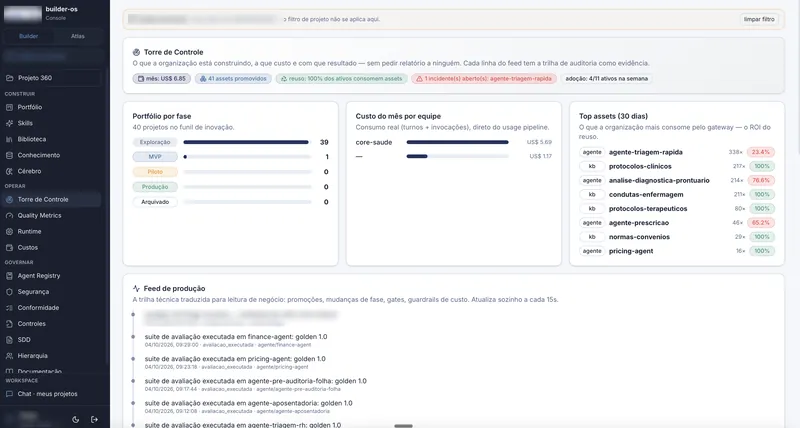
Task: Click the adoção: 4/11 ativos badge
Action: point(607,79)
